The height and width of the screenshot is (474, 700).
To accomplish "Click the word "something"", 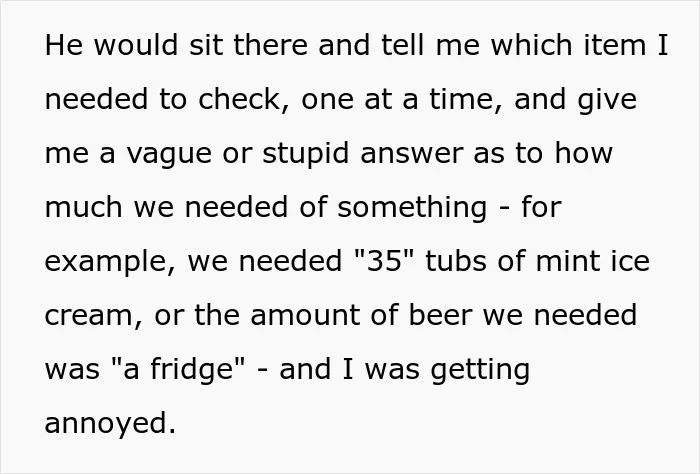I will [x=412, y=208].
